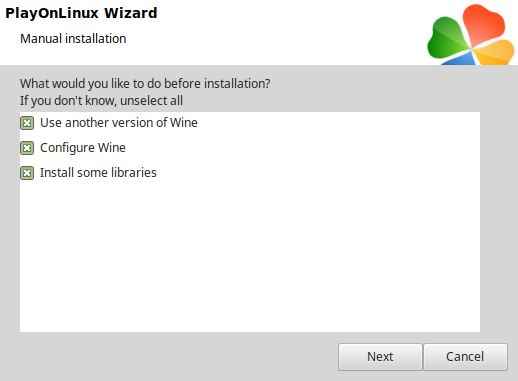This screenshot has width=518, height=381.
Task: Toggle the 'Use another version of Wine' checkbox
Action: pyautogui.click(x=27, y=123)
